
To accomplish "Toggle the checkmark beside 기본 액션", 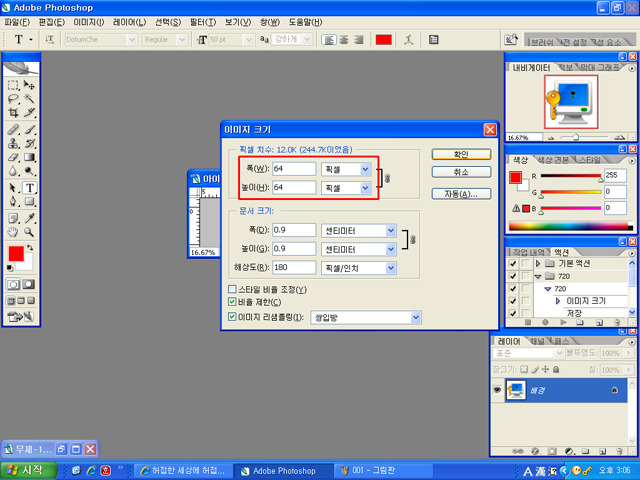I will click(x=513, y=264).
